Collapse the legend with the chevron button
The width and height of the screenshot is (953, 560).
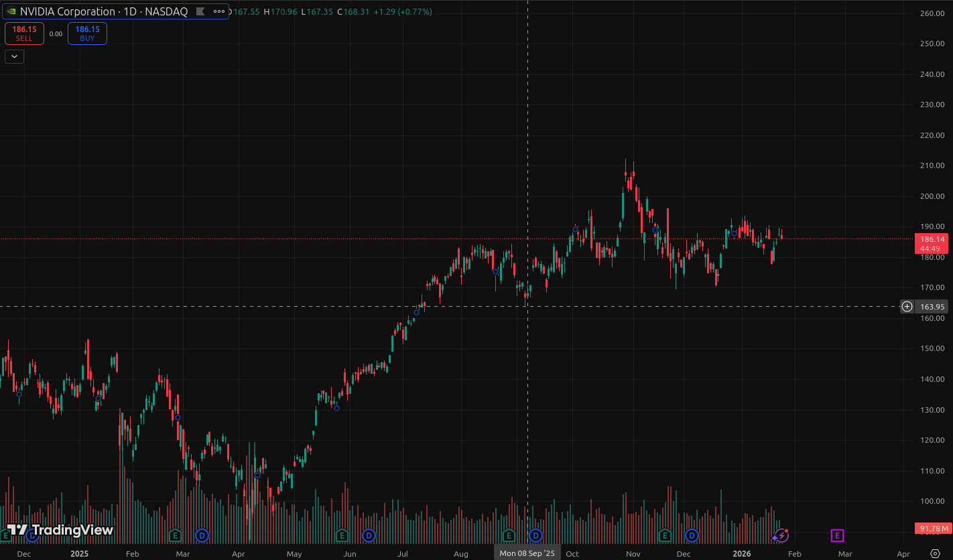tap(14, 56)
